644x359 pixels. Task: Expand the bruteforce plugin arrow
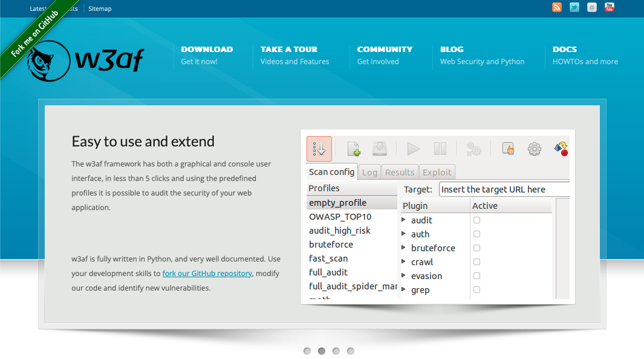[404, 248]
